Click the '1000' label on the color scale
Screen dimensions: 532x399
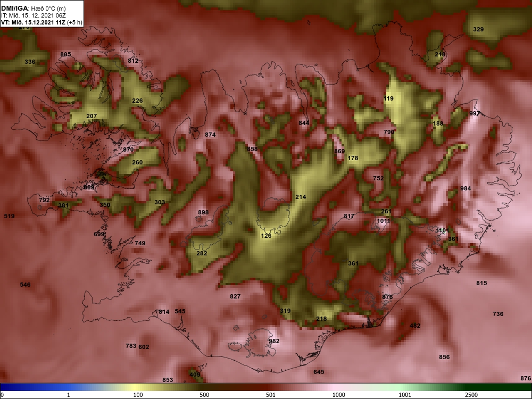(x=338, y=395)
